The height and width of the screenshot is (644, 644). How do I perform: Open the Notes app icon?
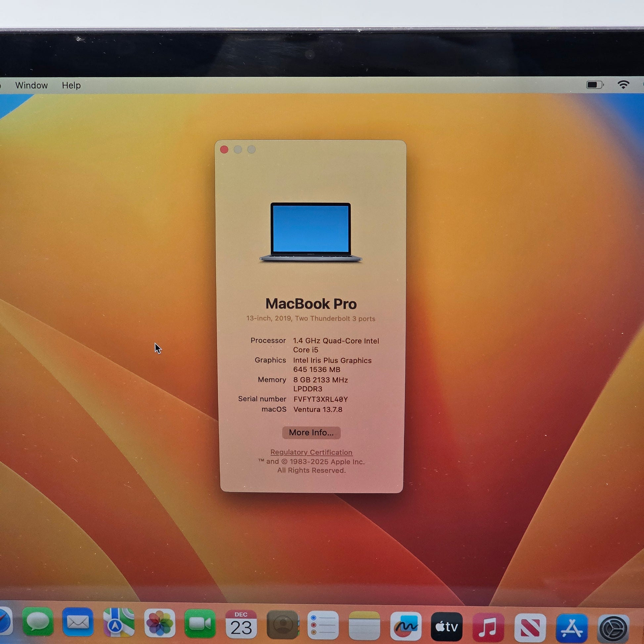point(364,626)
